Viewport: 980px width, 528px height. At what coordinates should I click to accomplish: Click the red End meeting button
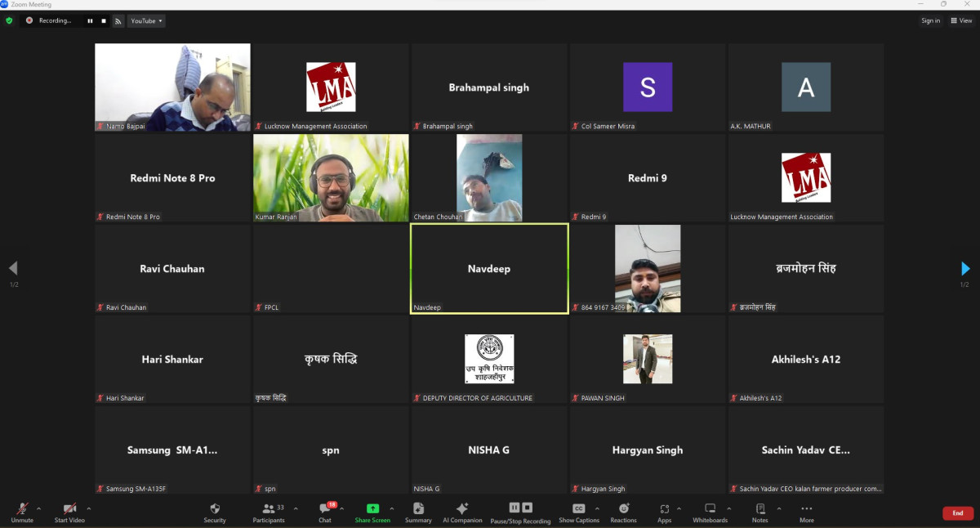[x=958, y=513]
